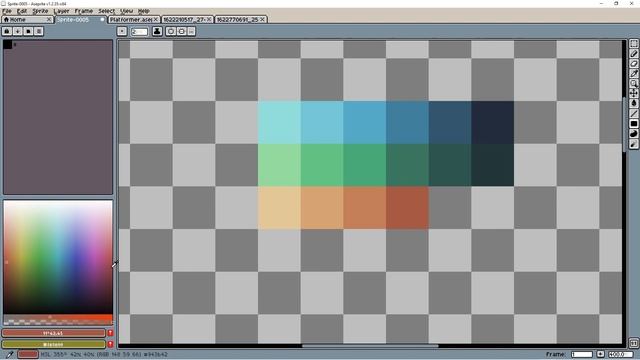This screenshot has width=640, height=360.
Task: Click the Frame number field
Action: 582,354
